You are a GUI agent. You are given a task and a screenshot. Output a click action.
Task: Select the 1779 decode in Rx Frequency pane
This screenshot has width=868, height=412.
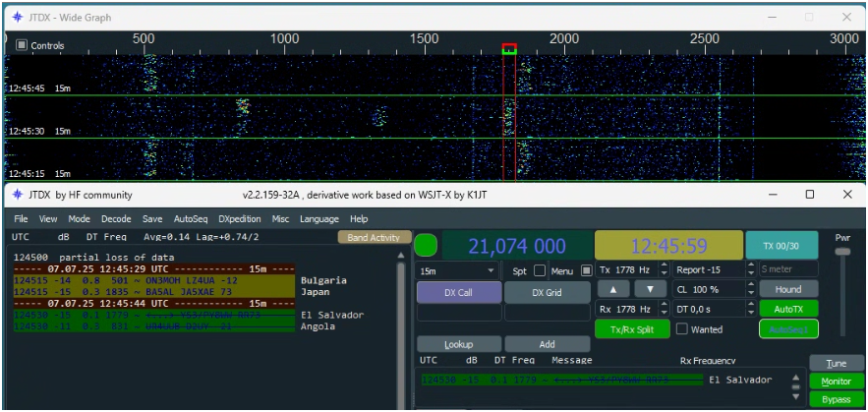coord(562,380)
